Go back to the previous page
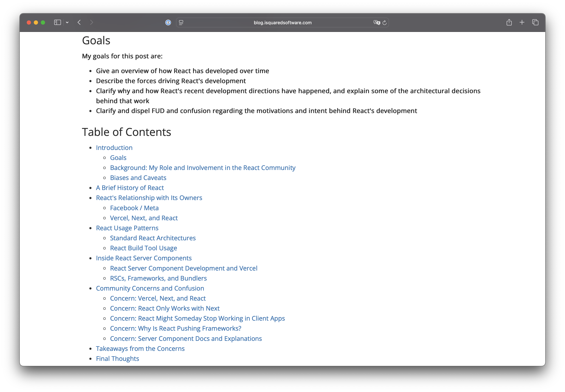Image resolution: width=565 pixels, height=392 pixels. 79,22
